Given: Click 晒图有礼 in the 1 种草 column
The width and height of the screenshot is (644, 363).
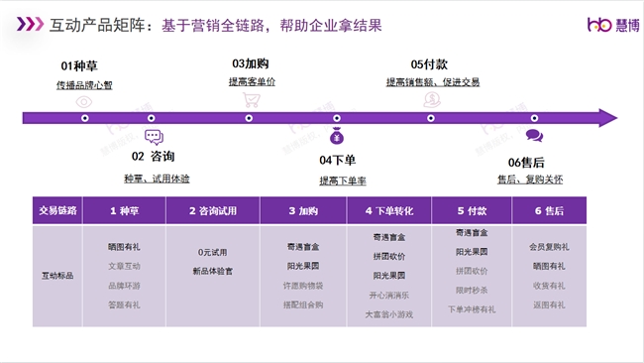Looking at the screenshot, I should coord(124,247).
